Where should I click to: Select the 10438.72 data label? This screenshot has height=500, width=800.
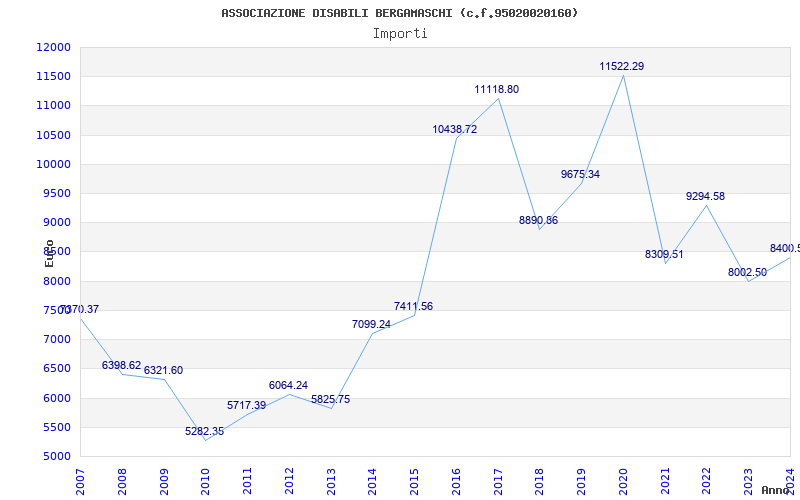pos(455,129)
